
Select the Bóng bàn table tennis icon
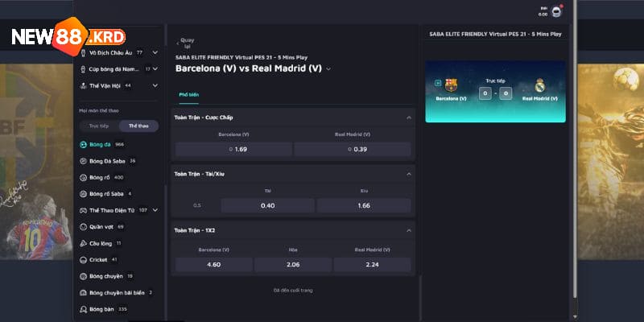pos(84,309)
